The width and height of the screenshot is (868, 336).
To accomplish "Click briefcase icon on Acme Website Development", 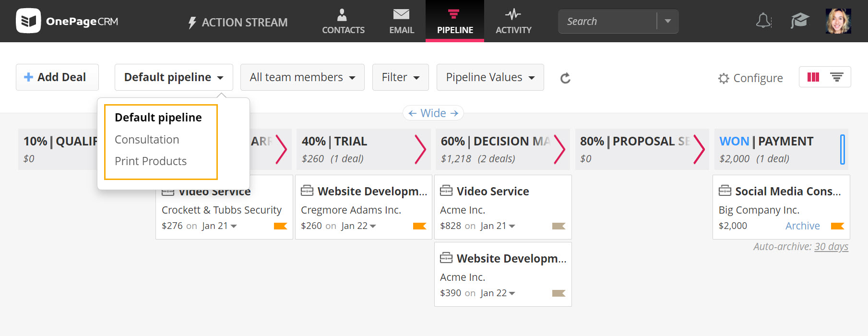I will pyautogui.click(x=446, y=258).
